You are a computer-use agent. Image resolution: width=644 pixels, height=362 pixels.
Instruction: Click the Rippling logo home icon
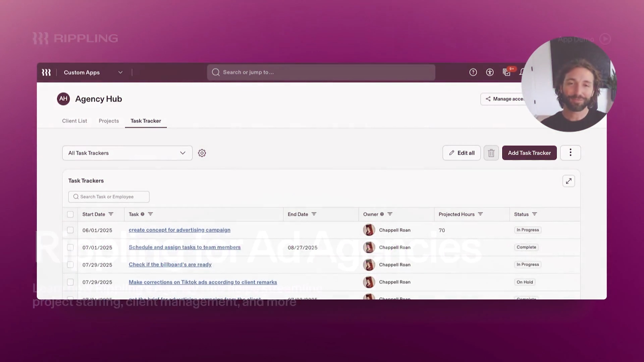(46, 72)
